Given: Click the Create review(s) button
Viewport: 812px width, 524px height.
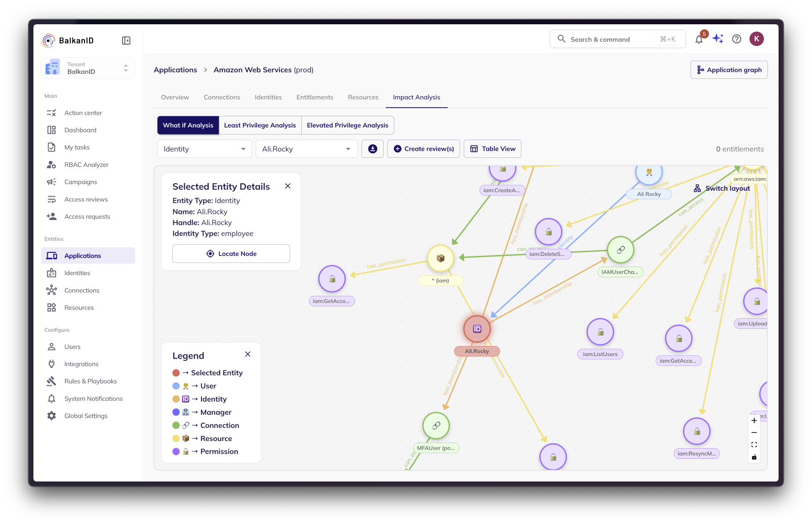Looking at the screenshot, I should [424, 149].
